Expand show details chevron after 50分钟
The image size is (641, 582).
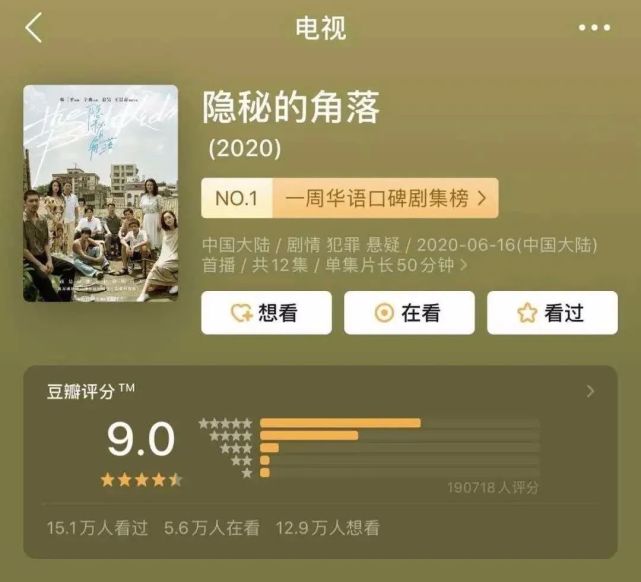pyautogui.click(x=464, y=265)
